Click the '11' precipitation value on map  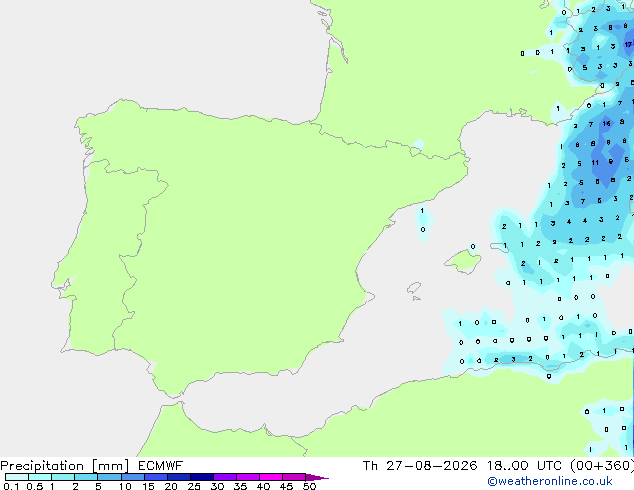595,163
